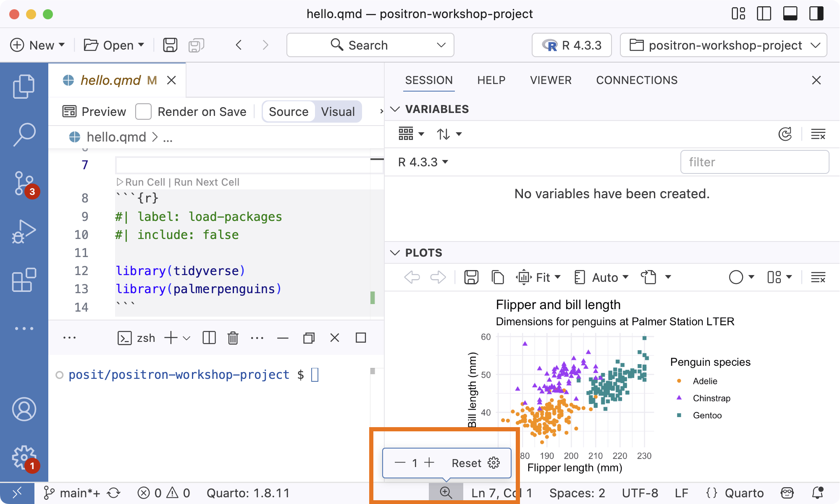Toggle the secondary sidebar layout icon

(816, 14)
